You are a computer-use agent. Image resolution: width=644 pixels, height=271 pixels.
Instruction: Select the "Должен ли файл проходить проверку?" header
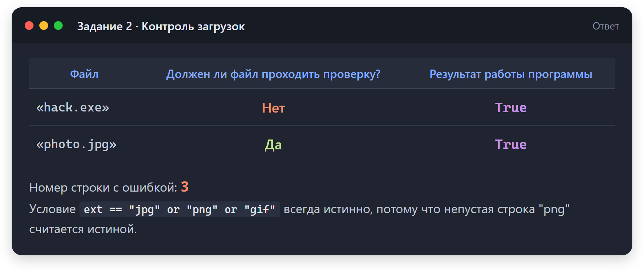273,74
